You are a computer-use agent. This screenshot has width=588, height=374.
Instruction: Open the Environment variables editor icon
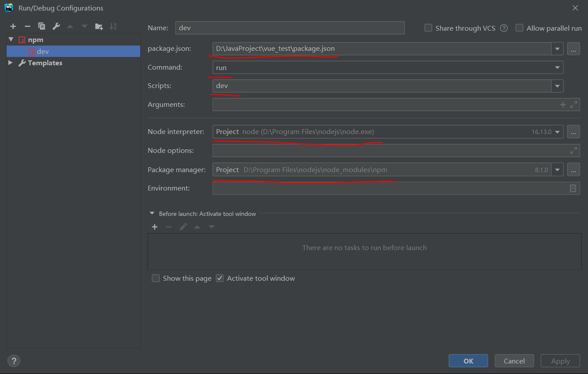pos(573,188)
